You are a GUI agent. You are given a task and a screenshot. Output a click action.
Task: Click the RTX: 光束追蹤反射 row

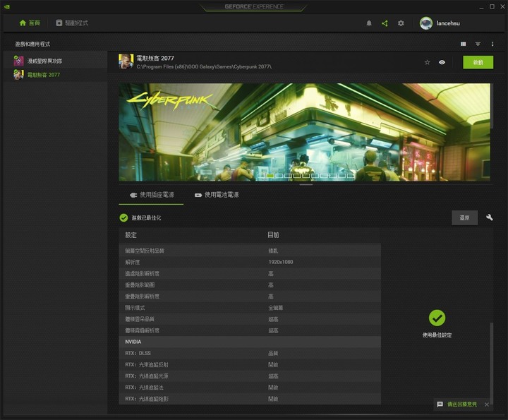click(x=250, y=364)
